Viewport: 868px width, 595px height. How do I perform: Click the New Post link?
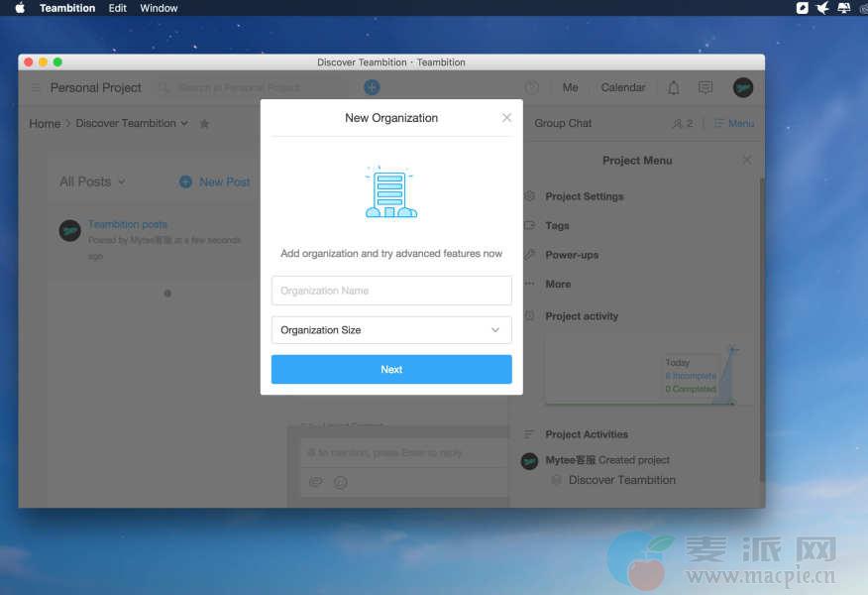pyautogui.click(x=215, y=181)
